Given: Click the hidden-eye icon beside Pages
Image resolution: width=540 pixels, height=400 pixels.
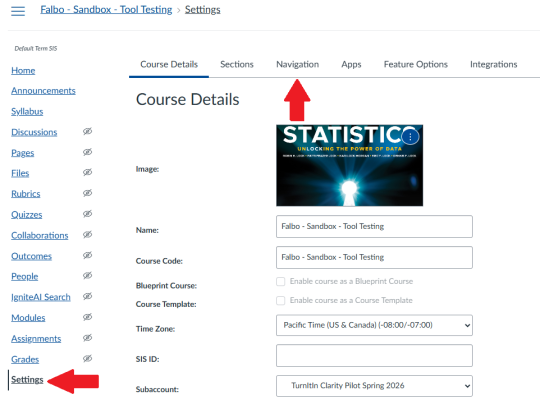Looking at the screenshot, I should [x=87, y=152].
